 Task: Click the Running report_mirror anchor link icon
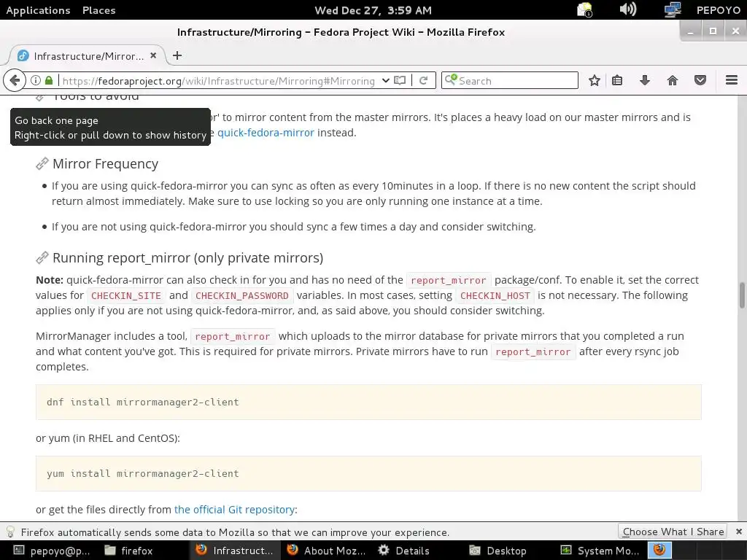click(x=42, y=257)
